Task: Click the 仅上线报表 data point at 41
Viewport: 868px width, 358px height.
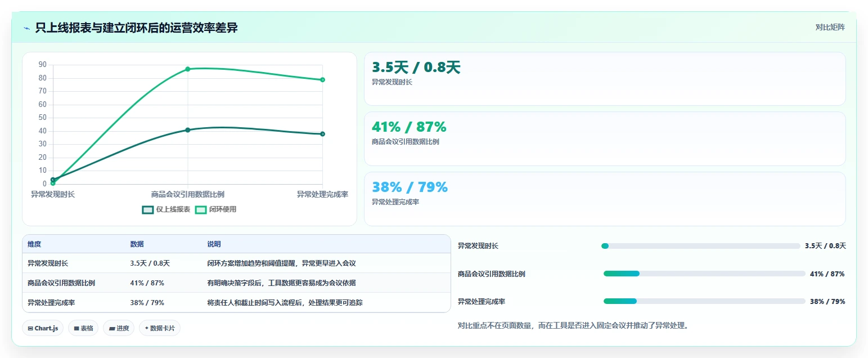Action: coord(188,130)
